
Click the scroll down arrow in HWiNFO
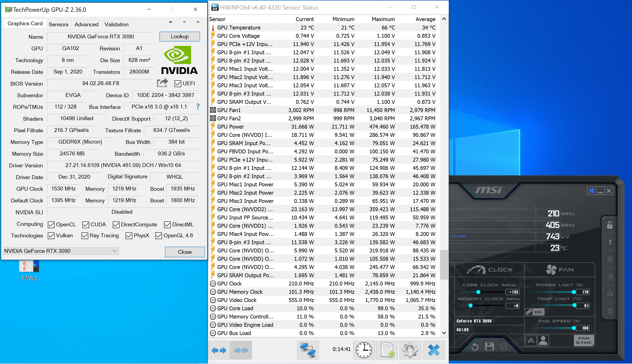click(x=444, y=333)
